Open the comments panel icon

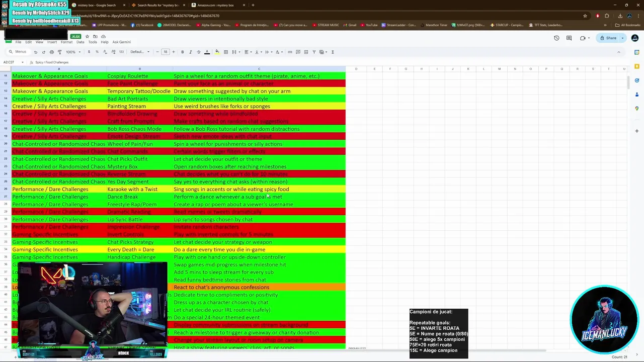coord(569,38)
